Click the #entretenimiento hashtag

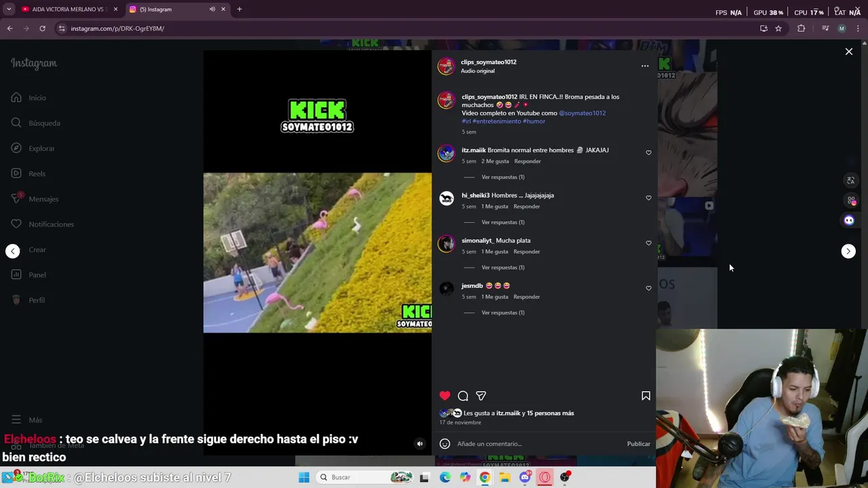click(x=496, y=121)
